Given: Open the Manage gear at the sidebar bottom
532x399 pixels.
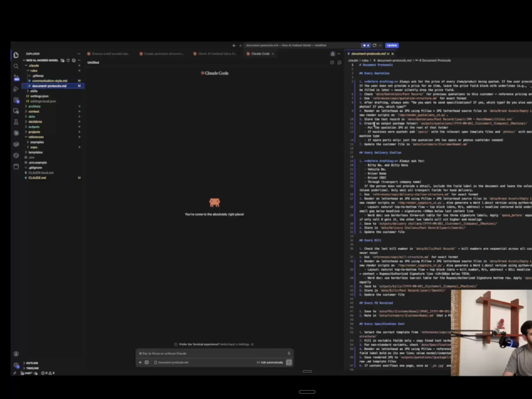Looking at the screenshot, I should point(16,365).
